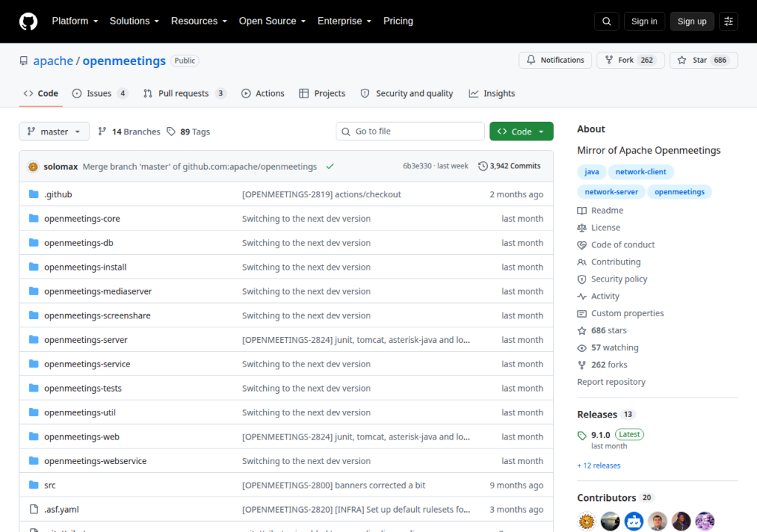Click the tag icon next to release 9.1.0
Image resolution: width=757 pixels, height=532 pixels.
pyautogui.click(x=582, y=435)
